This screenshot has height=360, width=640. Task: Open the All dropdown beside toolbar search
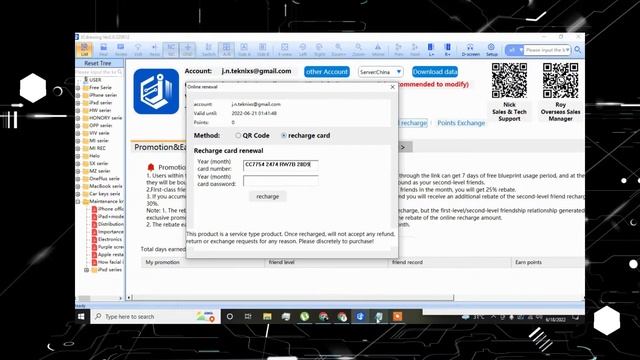pos(514,50)
